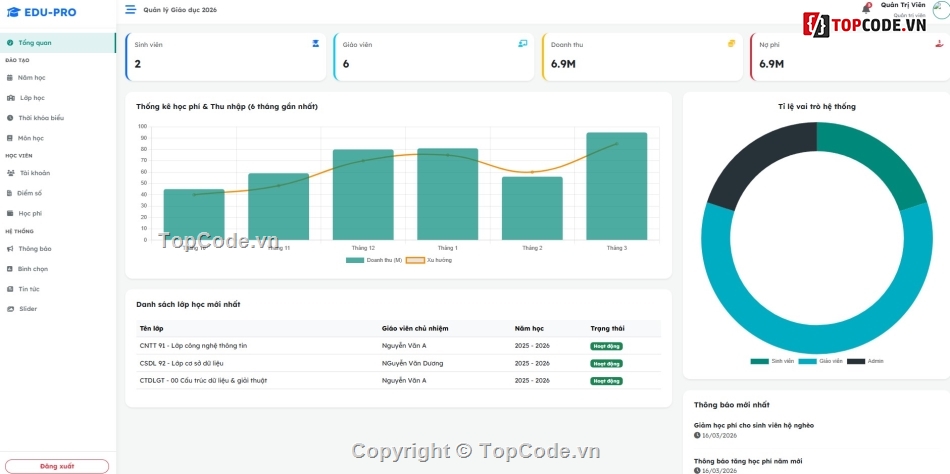Click the admin avatar image

click(940, 10)
